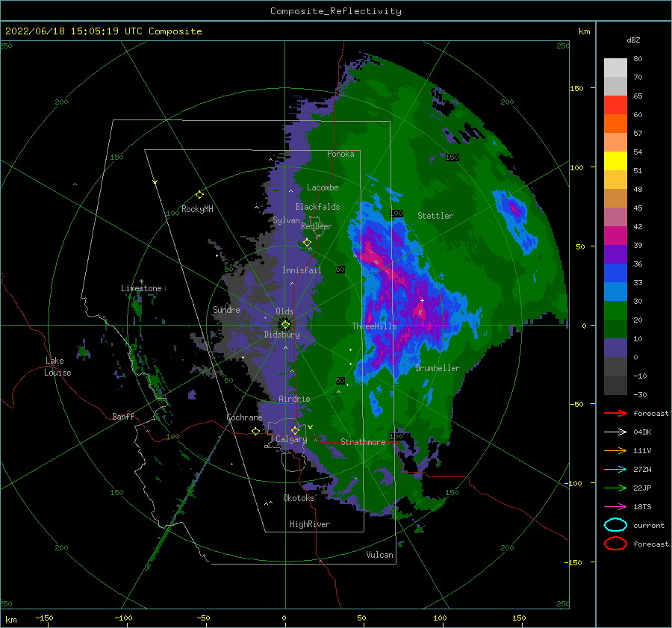
Task: Click the Sundre town label
Action: pos(226,309)
